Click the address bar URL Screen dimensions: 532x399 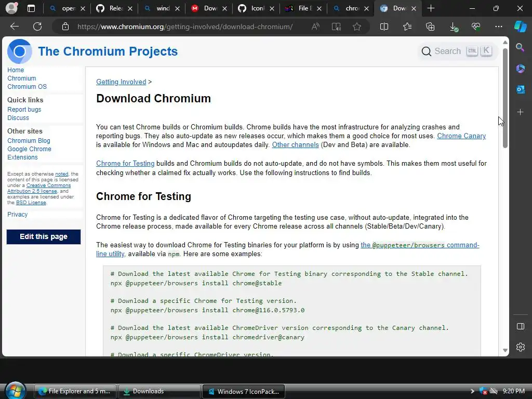[185, 26]
